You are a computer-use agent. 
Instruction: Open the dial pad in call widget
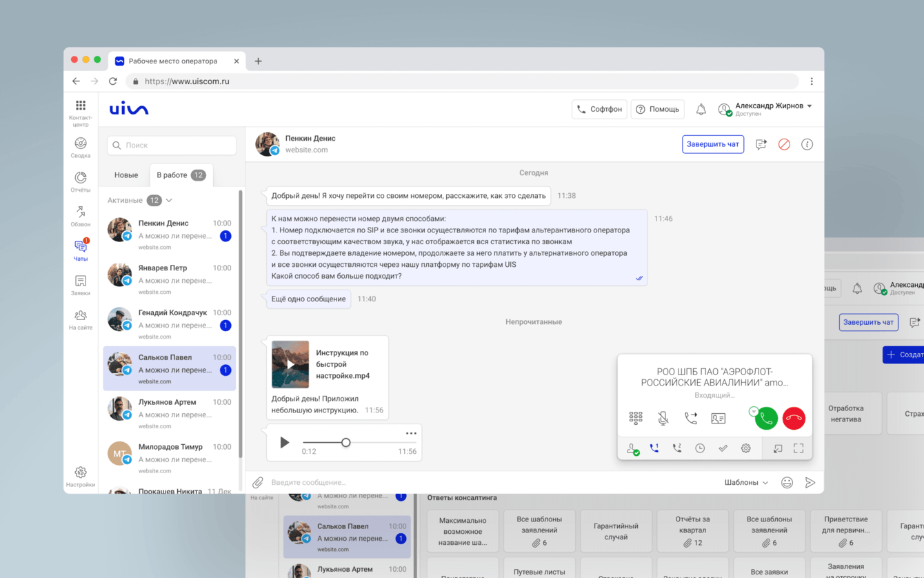point(636,417)
